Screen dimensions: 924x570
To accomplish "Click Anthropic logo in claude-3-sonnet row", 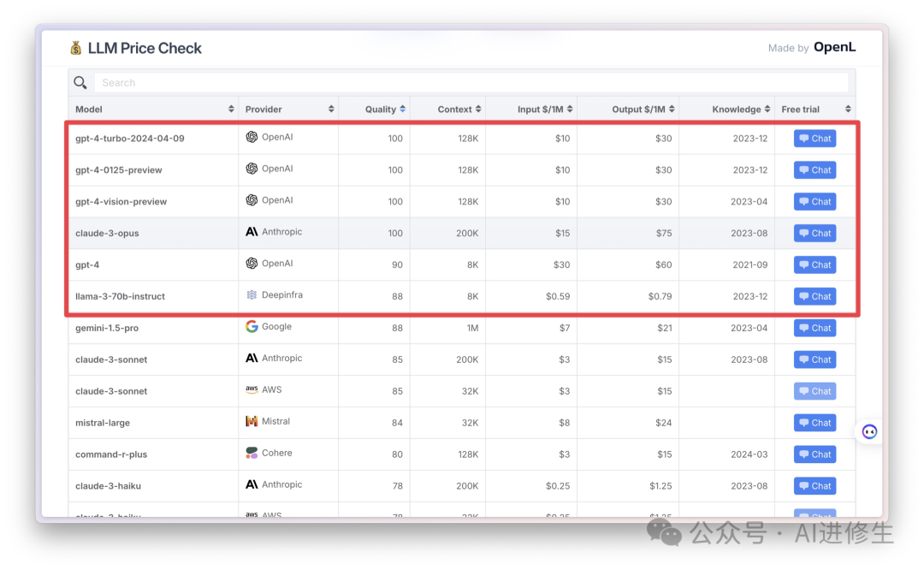I will pyautogui.click(x=252, y=358).
